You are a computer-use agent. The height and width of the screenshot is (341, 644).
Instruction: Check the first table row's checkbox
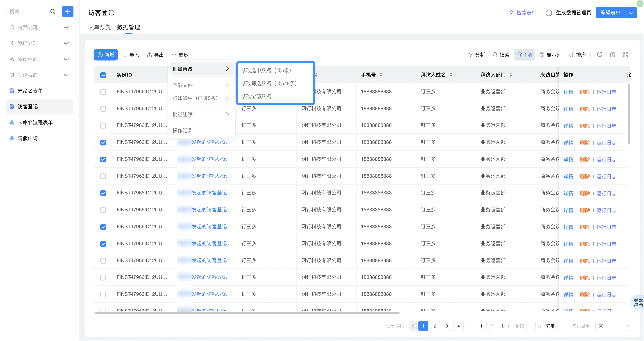coord(103,92)
